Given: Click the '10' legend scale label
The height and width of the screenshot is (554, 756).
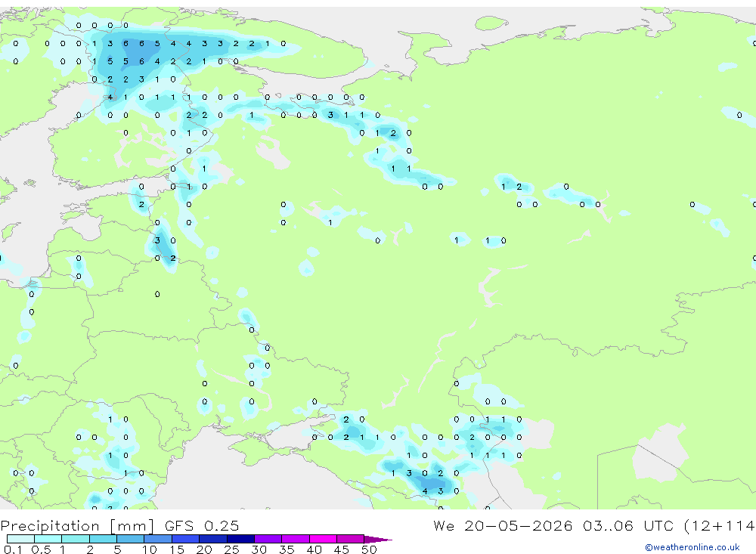Looking at the screenshot, I should [x=150, y=549].
